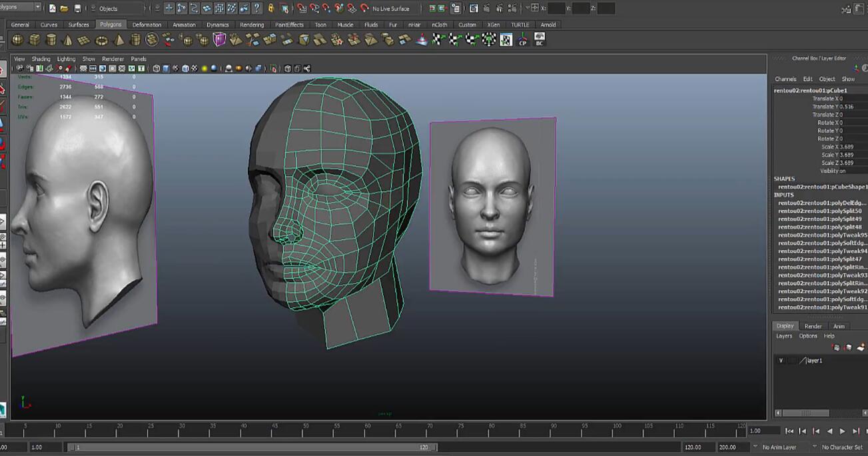Expand the No Character Set dropdown
This screenshot has width=868, height=456.
click(x=843, y=447)
